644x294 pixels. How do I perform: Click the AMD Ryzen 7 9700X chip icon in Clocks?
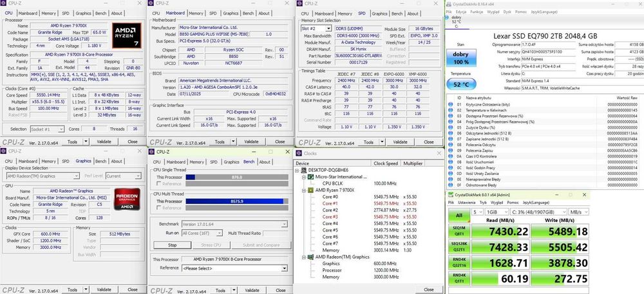click(311, 190)
